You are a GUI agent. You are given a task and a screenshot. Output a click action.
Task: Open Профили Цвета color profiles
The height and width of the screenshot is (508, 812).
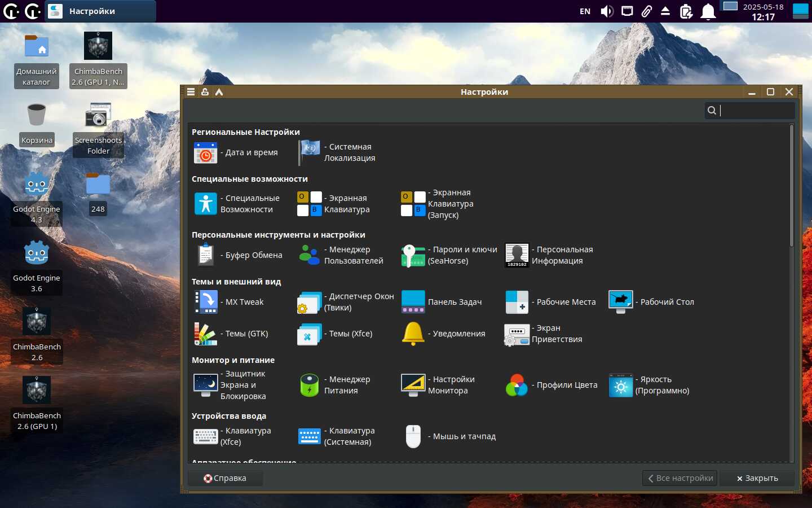tap(551, 385)
